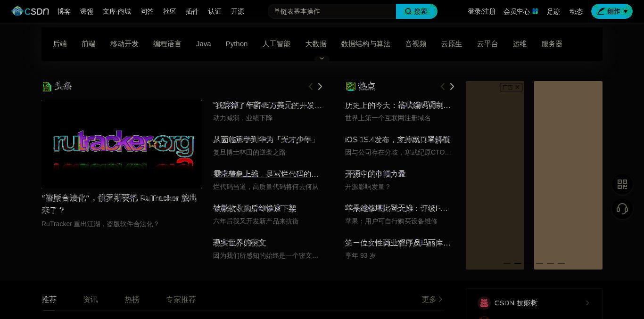644x319 pixels.
Task: Select the Python category
Action: point(237,44)
